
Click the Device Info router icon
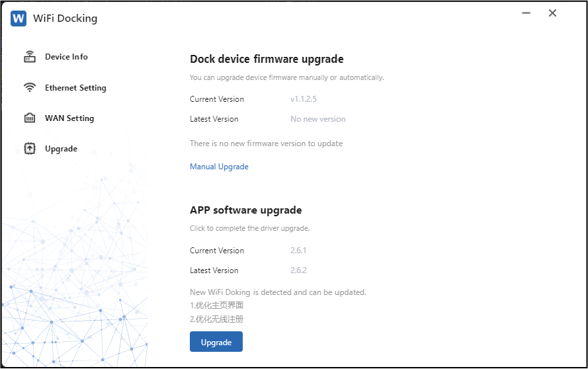coord(30,57)
